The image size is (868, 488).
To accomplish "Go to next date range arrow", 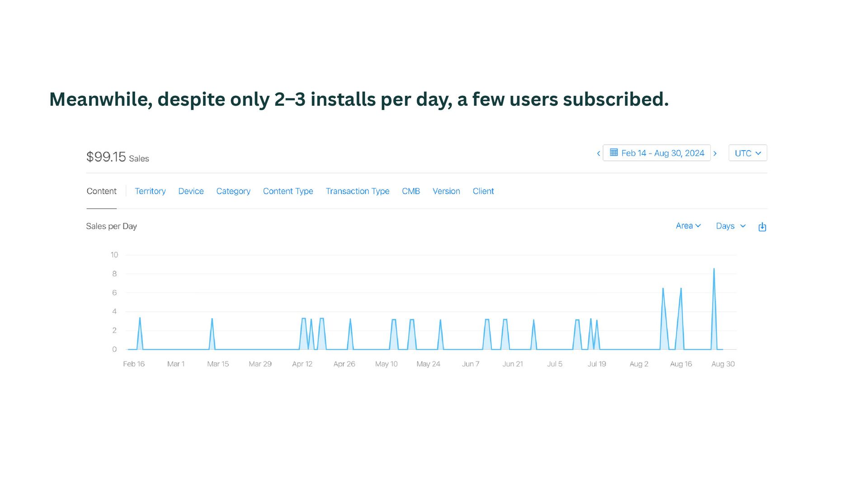I will (x=715, y=154).
